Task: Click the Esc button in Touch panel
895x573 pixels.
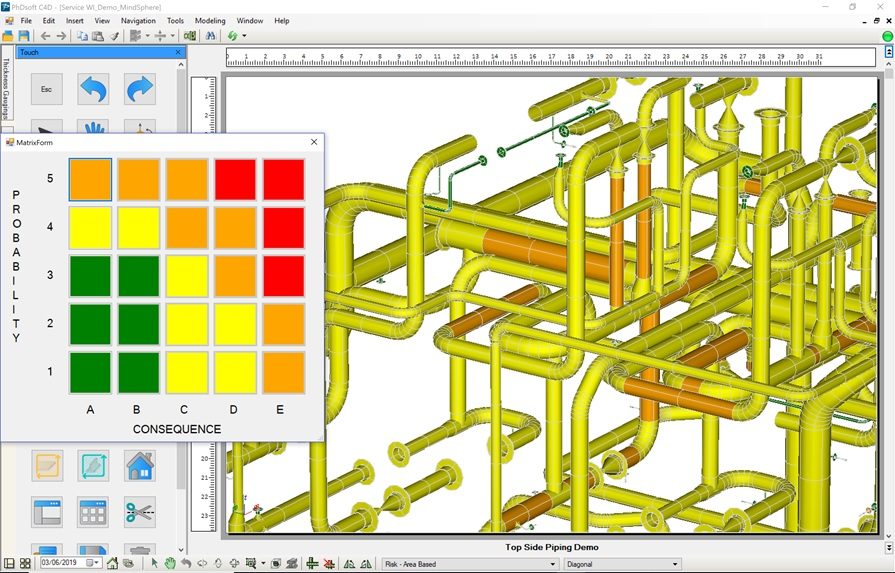Action: (x=47, y=89)
